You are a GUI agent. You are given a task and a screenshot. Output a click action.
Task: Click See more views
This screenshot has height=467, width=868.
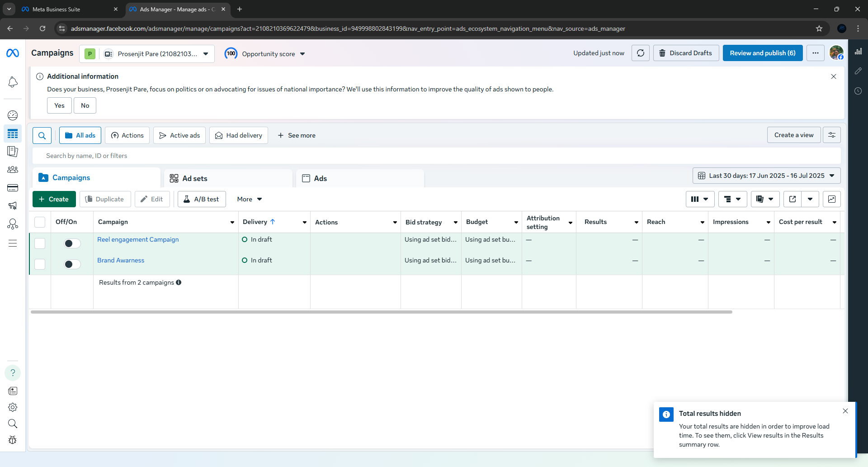(x=297, y=135)
